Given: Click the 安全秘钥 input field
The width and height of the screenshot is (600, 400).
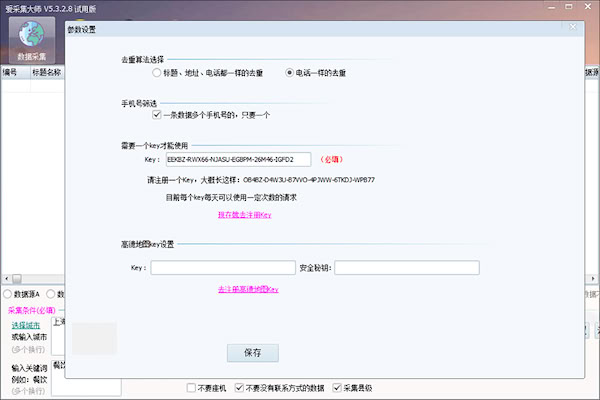Looking at the screenshot, I should tap(407, 268).
